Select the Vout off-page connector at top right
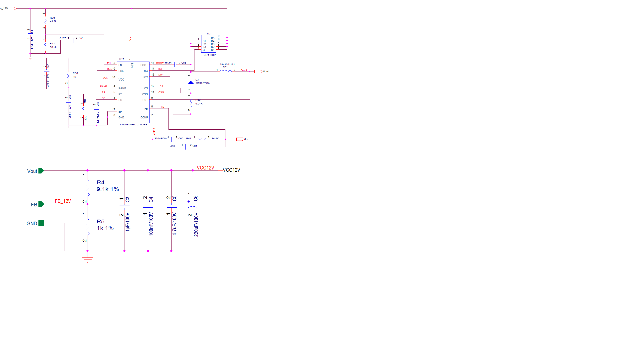 pyautogui.click(x=259, y=72)
